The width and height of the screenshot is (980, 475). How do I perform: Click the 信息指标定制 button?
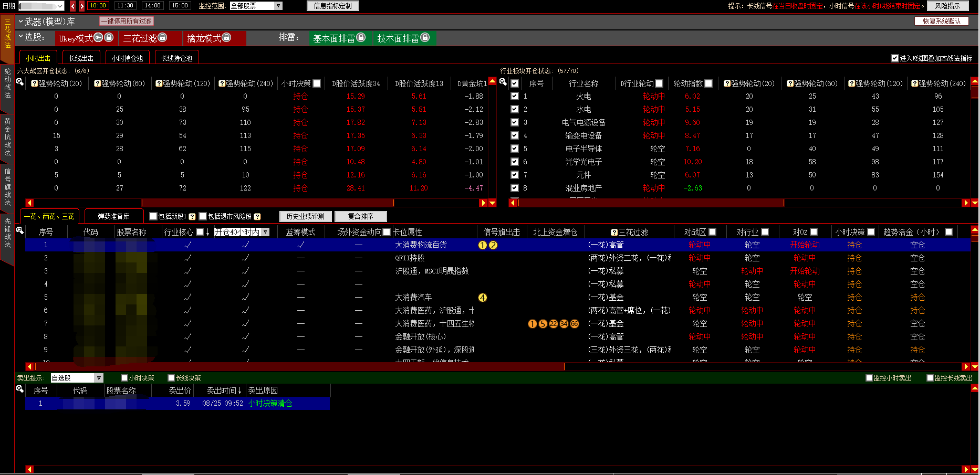332,6
